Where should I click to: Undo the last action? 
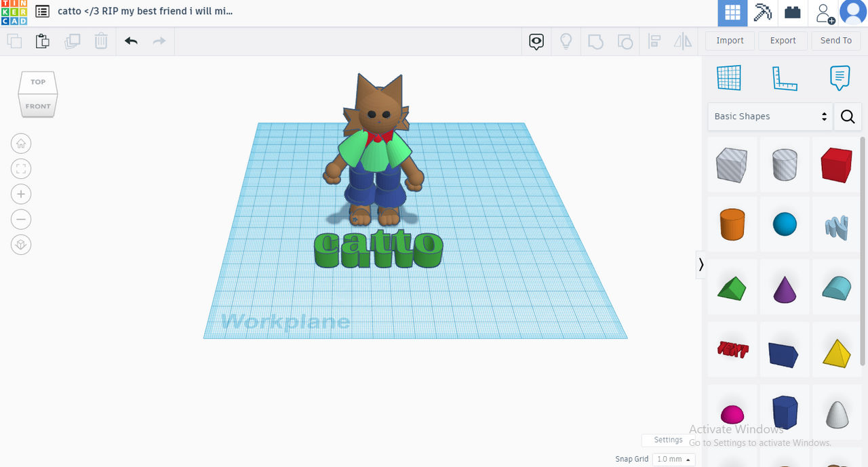131,41
